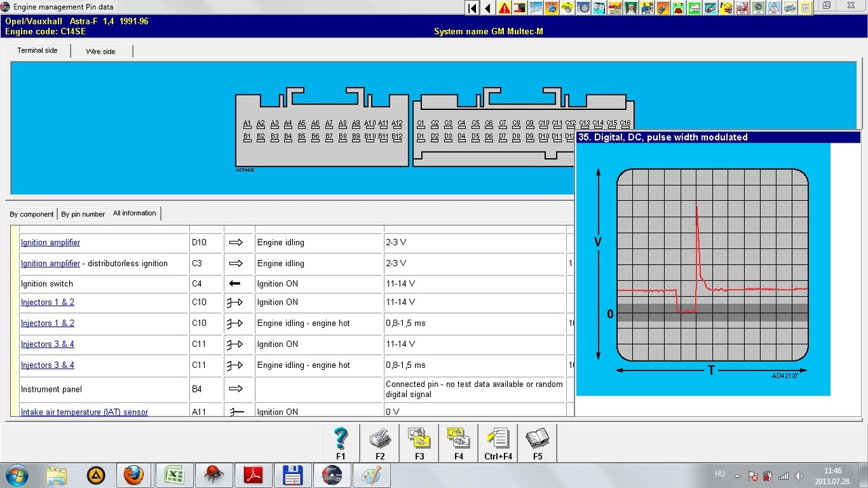Open Firefox from the taskbar
Viewport: 868px width, 488px height.
(x=133, y=475)
